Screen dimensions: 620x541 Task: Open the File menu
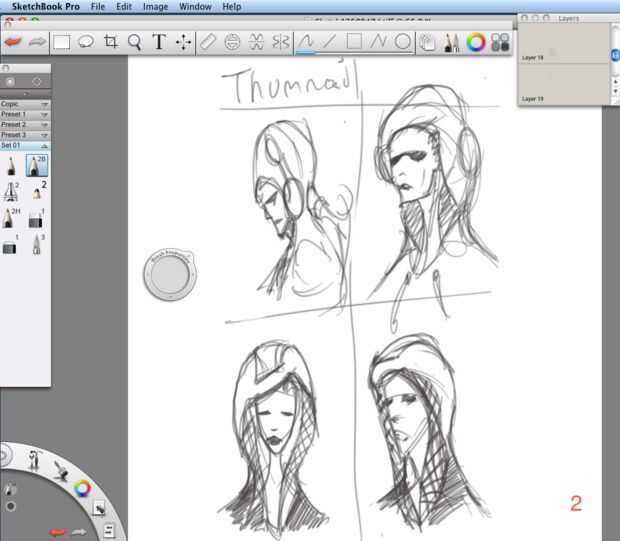(98, 7)
